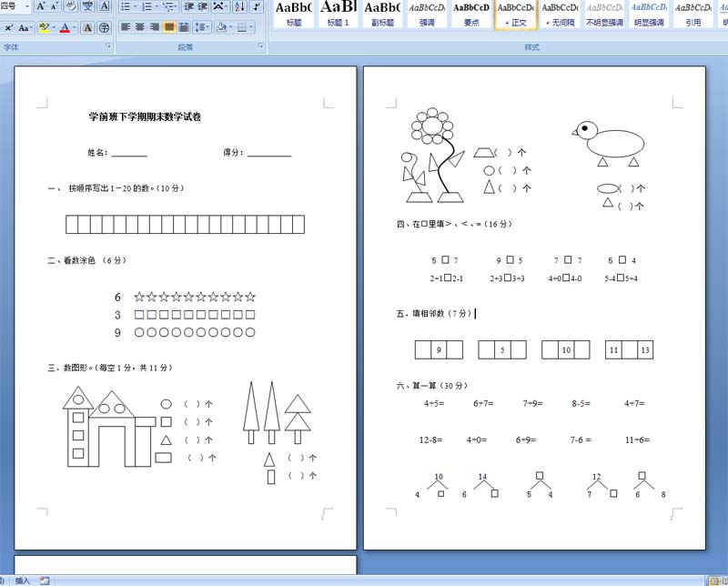Click the title 学前班下学期期末数学试卷
This screenshot has width=728, height=586.
click(x=145, y=117)
